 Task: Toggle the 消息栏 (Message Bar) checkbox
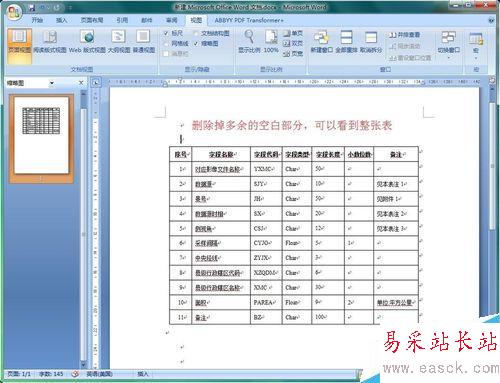coord(166,53)
